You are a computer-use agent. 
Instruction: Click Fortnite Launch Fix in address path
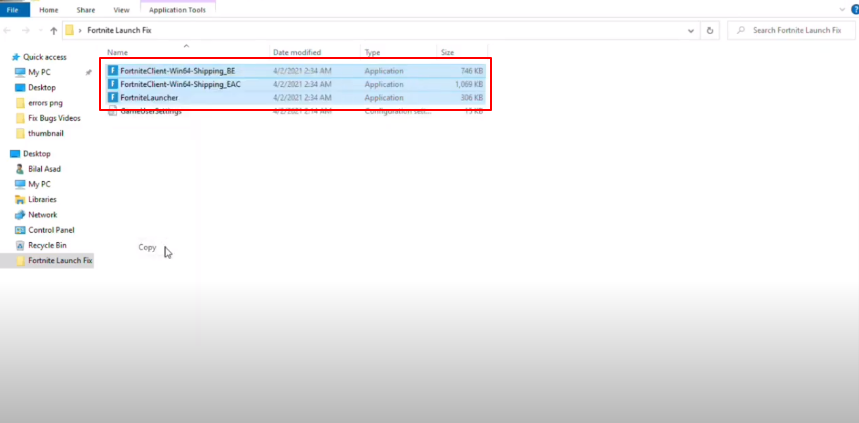tap(119, 31)
